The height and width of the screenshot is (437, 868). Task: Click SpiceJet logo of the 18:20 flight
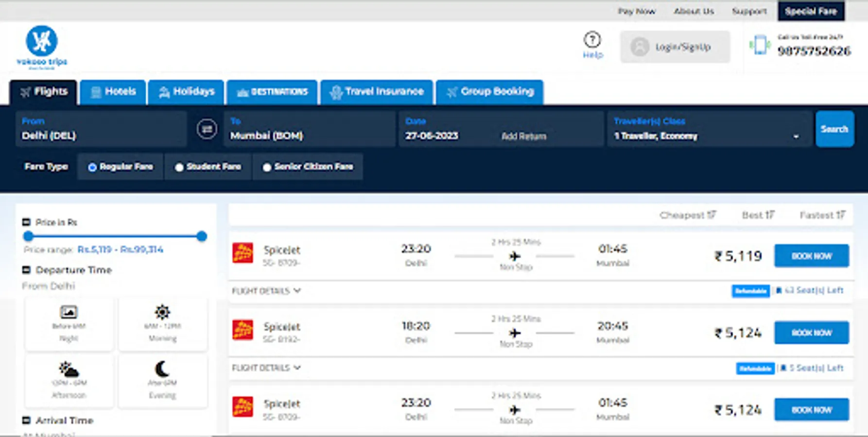tap(243, 330)
